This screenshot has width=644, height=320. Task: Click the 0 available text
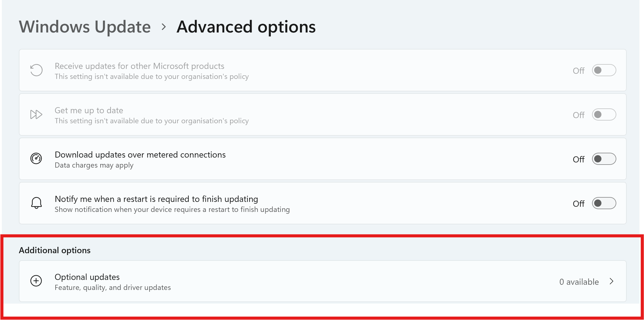(x=579, y=282)
